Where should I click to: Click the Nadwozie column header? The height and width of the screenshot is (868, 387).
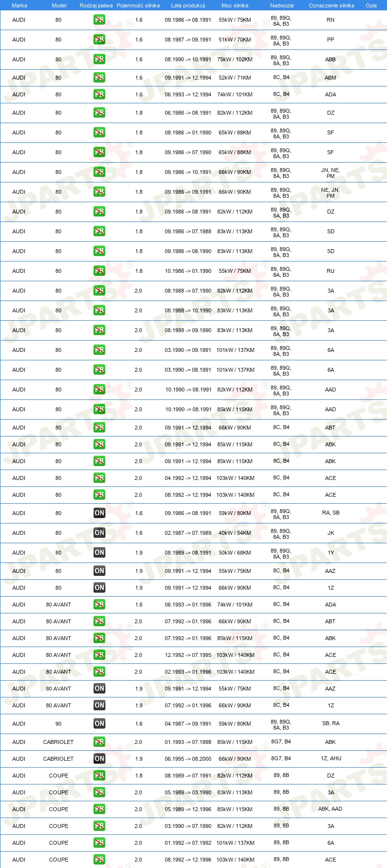(282, 5)
